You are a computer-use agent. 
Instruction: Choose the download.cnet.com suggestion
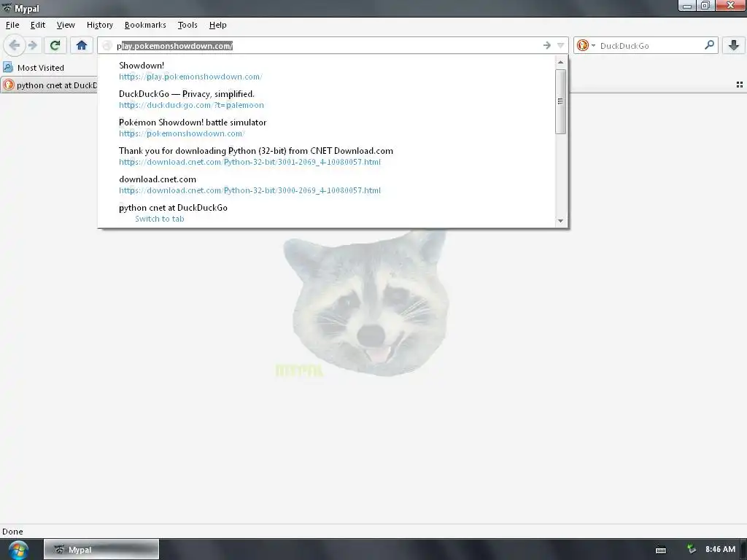(326, 184)
